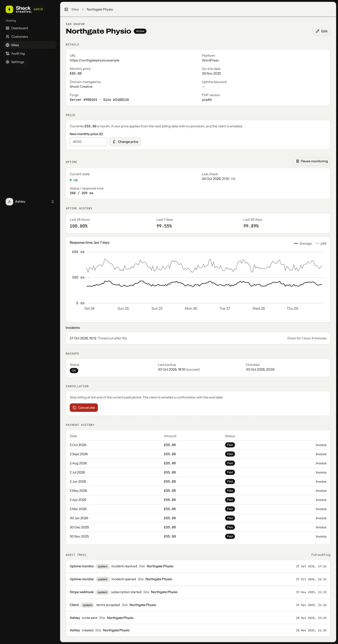Open invoice for 2 Jul 2026
Viewport: 338px width, 644px height.
point(321,472)
